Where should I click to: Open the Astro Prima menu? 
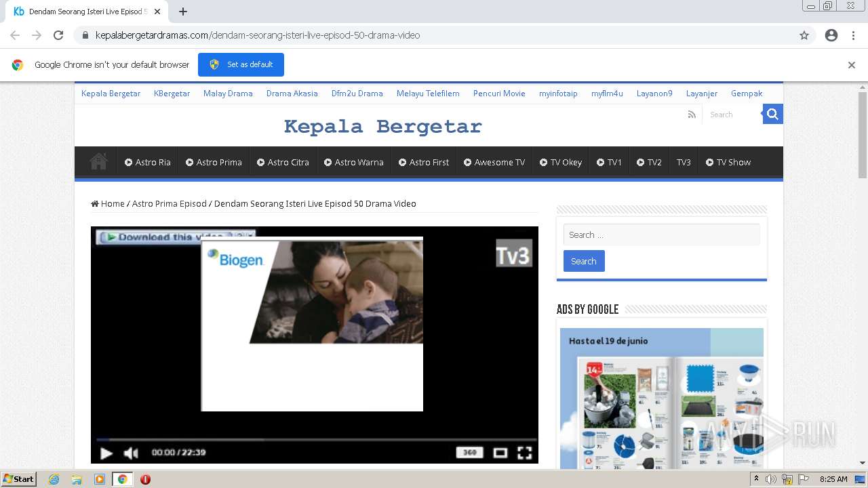(x=214, y=162)
